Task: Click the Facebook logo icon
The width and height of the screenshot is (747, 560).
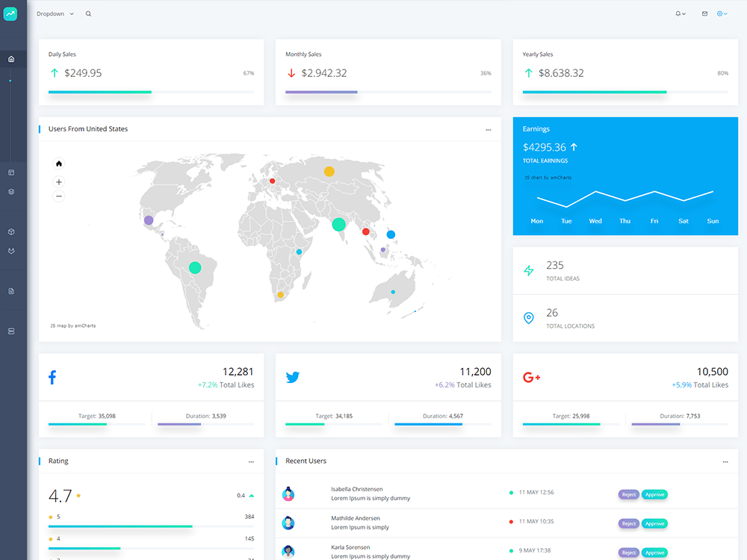Action: pos(52,377)
